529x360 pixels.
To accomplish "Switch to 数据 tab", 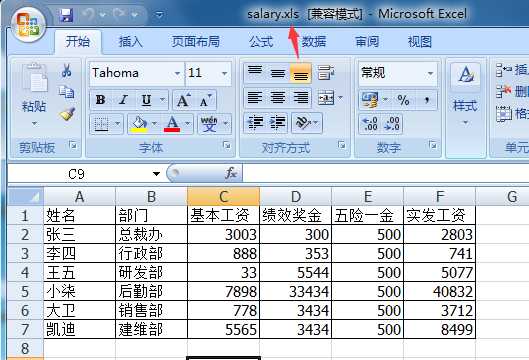I will tap(313, 42).
